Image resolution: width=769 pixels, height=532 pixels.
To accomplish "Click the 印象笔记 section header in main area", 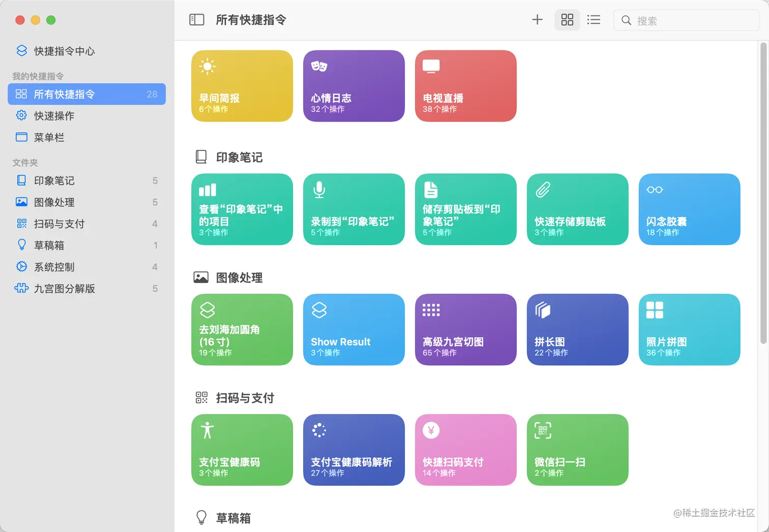I will (240, 158).
